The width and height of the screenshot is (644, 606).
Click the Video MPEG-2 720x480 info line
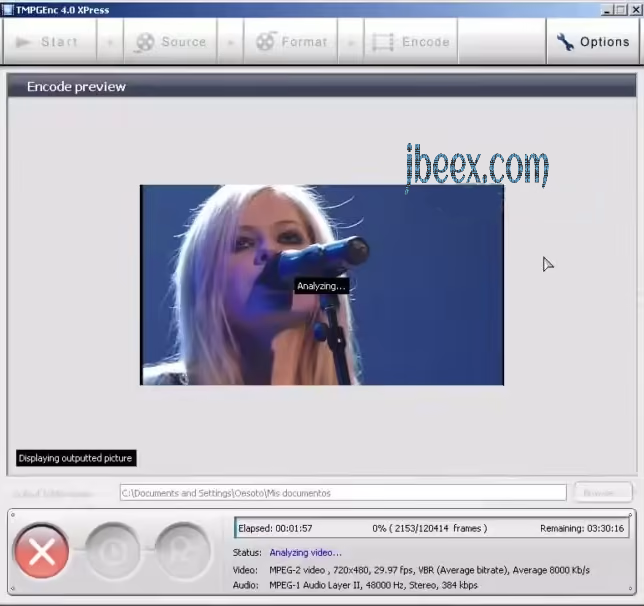pyautogui.click(x=411, y=570)
